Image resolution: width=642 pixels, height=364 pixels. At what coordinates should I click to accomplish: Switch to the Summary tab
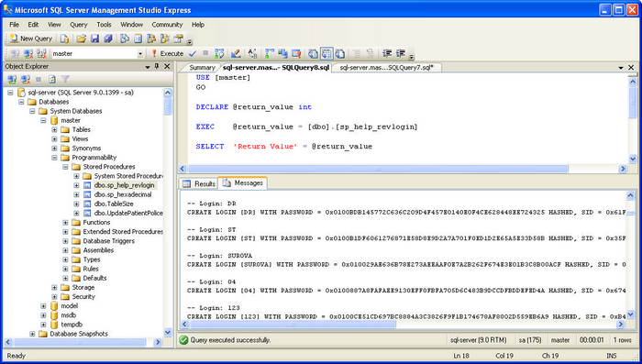tap(202, 68)
